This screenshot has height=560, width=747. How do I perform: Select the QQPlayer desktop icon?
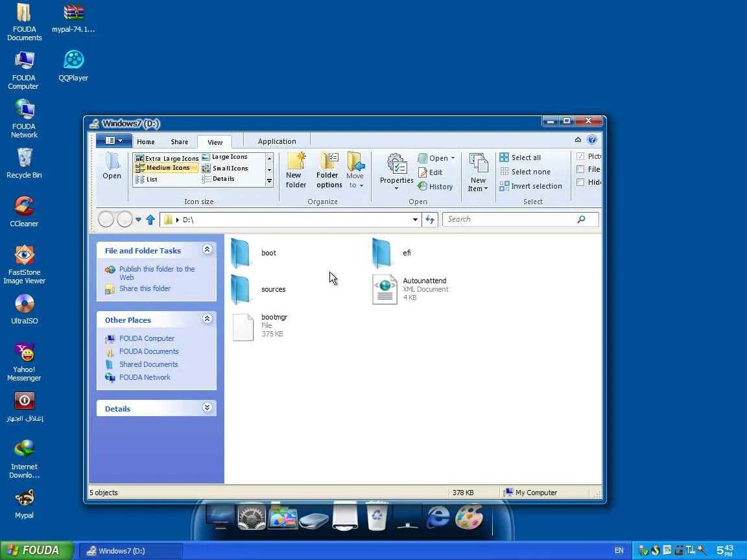tap(73, 66)
